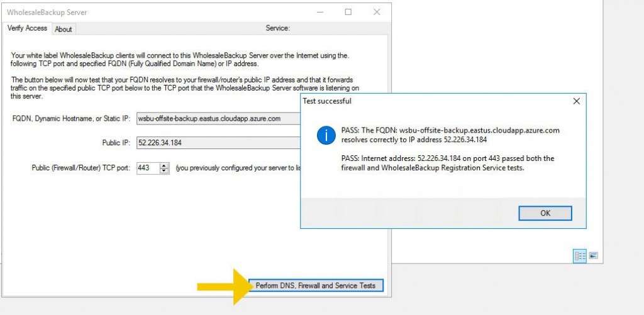
Task: Decrease TCP port with the down arrow
Action: [x=165, y=171]
